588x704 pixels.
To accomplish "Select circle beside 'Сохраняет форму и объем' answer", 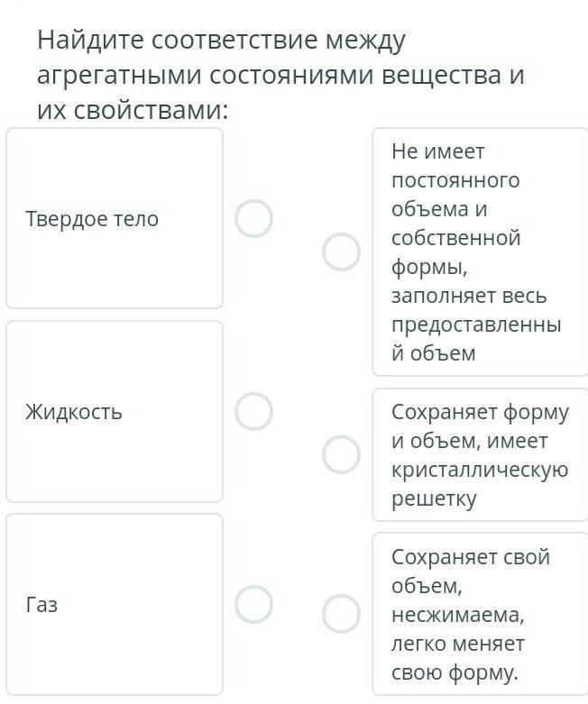I will tap(342, 454).
